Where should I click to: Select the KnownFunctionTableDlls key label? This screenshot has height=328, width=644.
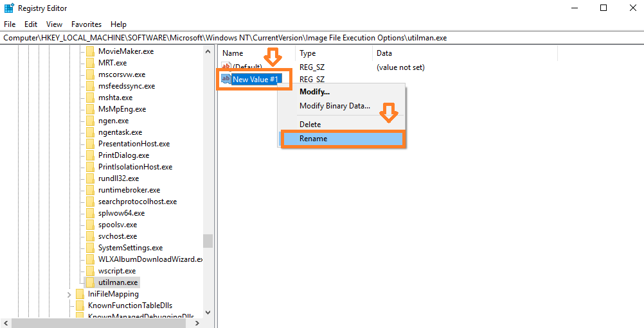coord(130,306)
